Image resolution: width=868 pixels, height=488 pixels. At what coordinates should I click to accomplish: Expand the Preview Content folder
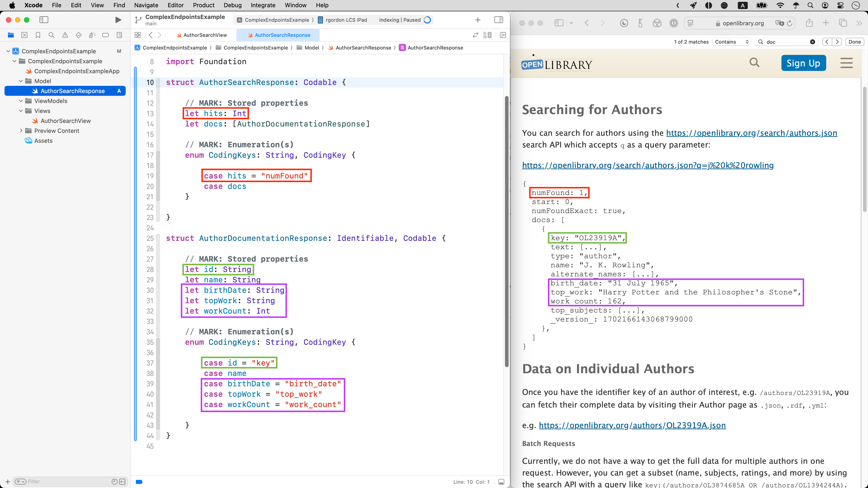click(21, 131)
